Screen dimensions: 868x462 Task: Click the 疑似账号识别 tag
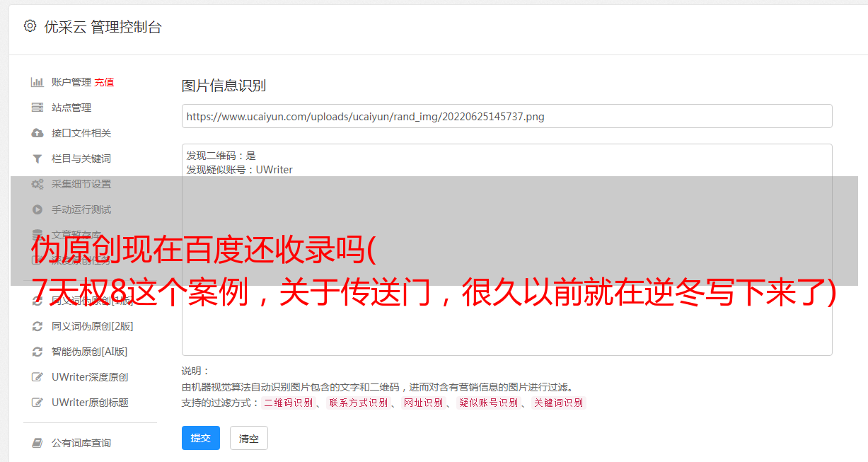coord(488,403)
